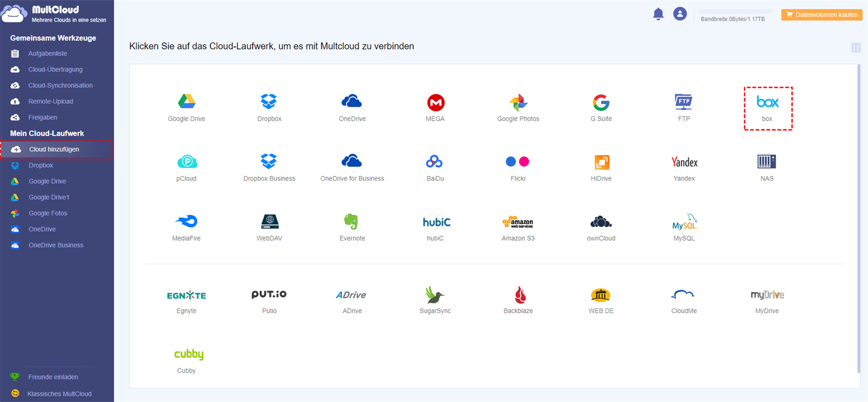Open OneDrive Business in sidebar

(x=57, y=245)
